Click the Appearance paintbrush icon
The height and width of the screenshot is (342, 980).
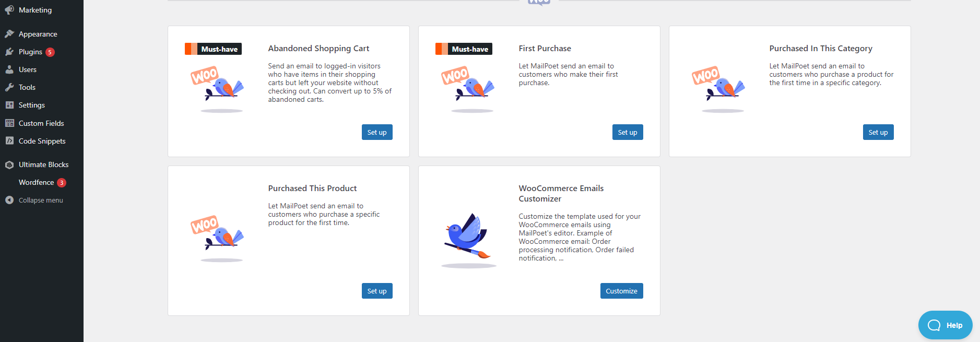(9, 34)
